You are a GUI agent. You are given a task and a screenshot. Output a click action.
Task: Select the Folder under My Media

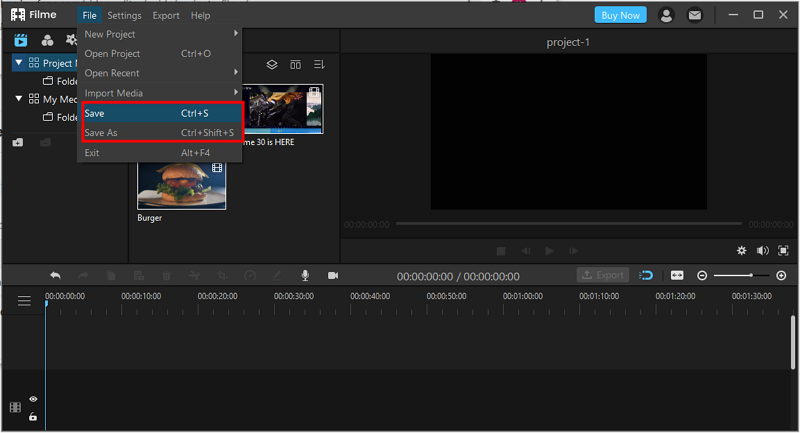(61, 117)
